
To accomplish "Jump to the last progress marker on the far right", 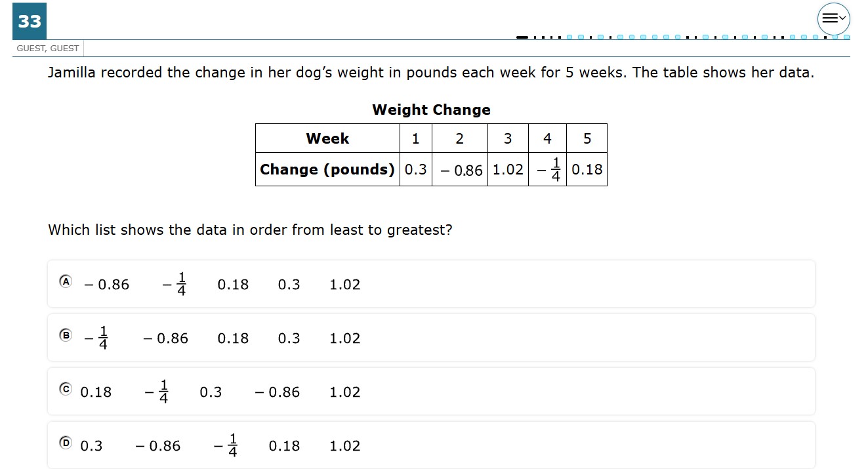I will tap(846, 37).
